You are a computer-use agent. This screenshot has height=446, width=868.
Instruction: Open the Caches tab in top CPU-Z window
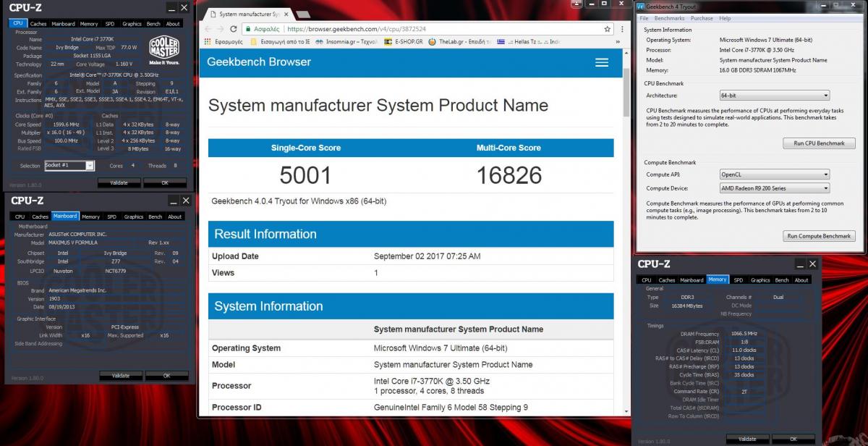pyautogui.click(x=38, y=24)
